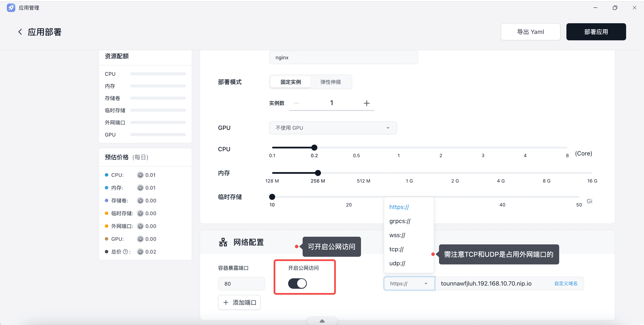Click the nginx image name field
The width and height of the screenshot is (644, 325).
pos(344,57)
